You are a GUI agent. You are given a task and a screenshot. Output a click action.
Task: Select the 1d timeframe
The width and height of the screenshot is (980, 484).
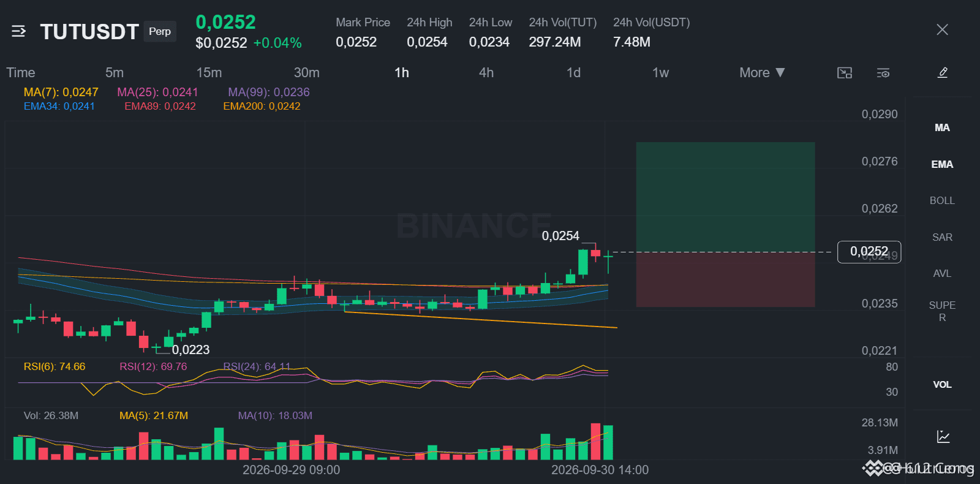(573, 72)
